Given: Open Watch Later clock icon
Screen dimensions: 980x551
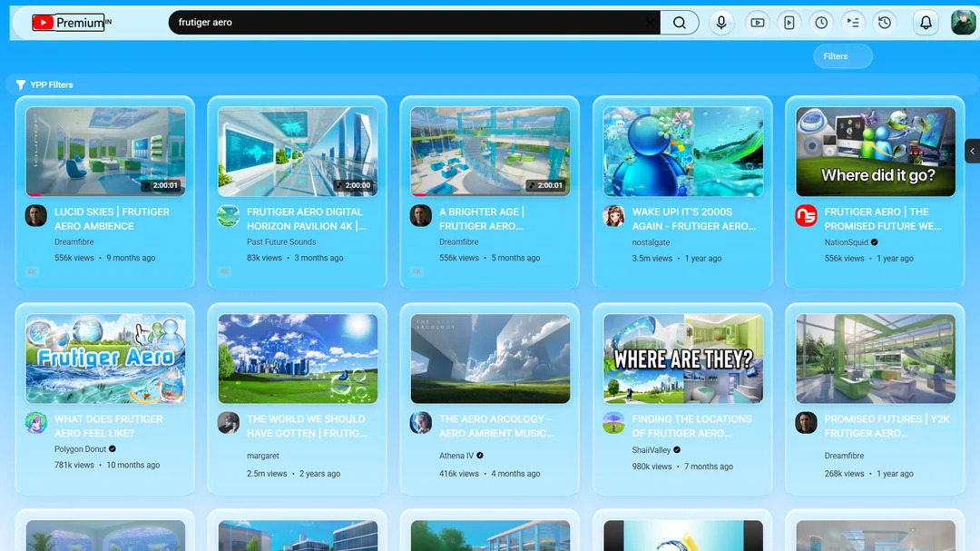Looking at the screenshot, I should click(x=821, y=23).
